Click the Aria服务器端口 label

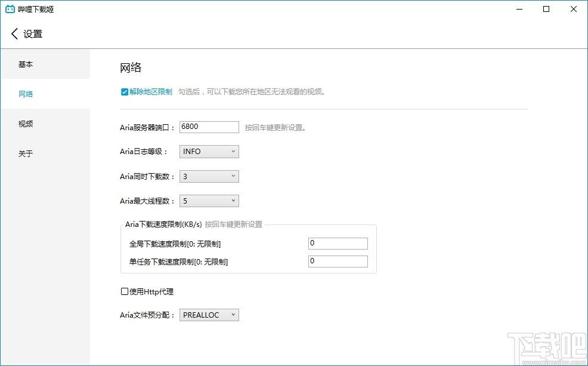click(147, 128)
